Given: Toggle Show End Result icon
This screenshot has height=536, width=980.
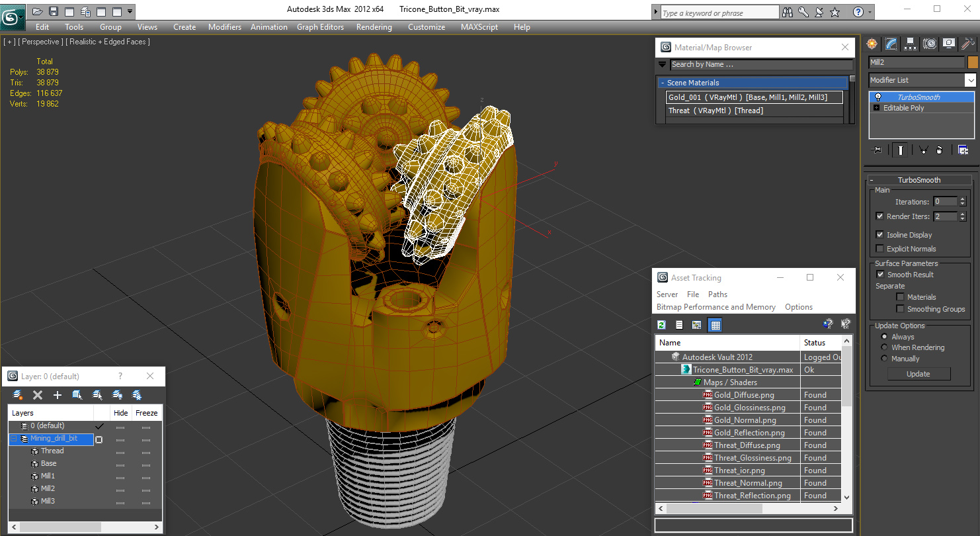Looking at the screenshot, I should click(900, 150).
